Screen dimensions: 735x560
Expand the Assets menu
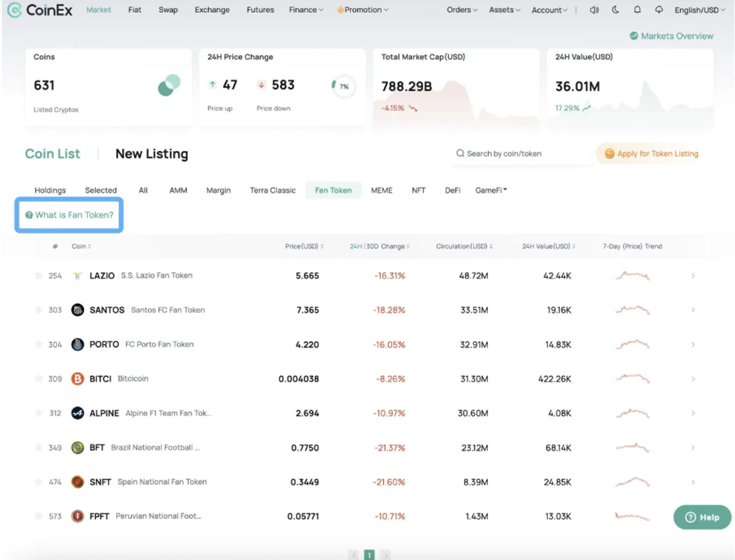(504, 10)
